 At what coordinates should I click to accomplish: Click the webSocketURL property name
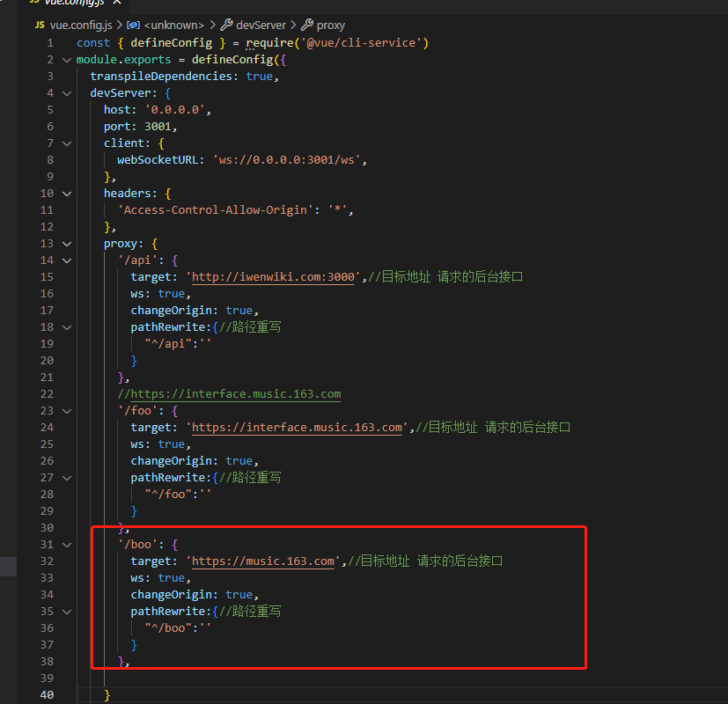tap(158, 160)
